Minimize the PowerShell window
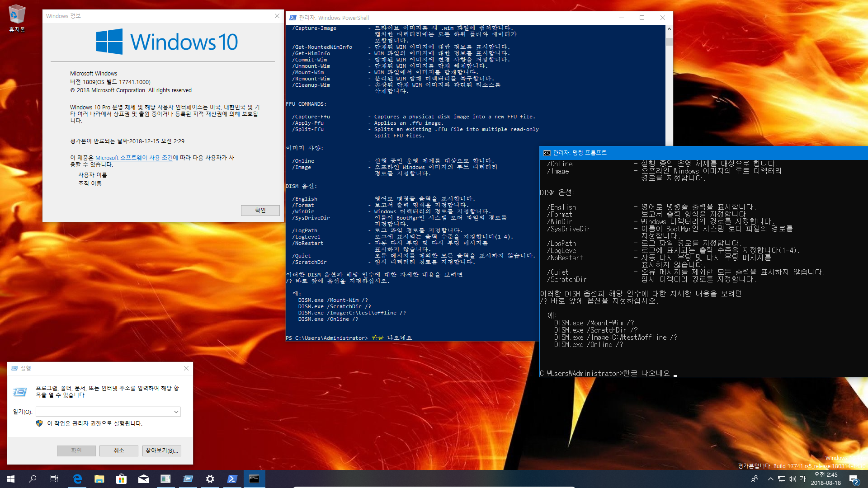868x488 pixels. (x=622, y=18)
